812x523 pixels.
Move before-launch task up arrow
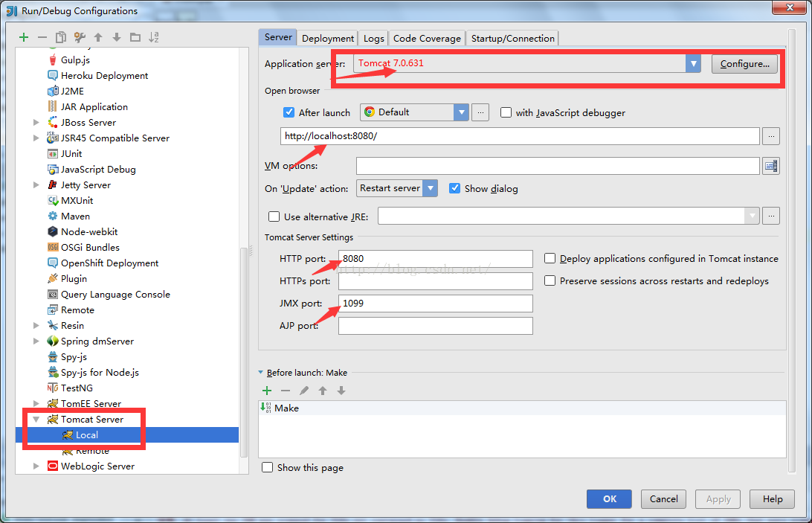click(x=323, y=391)
